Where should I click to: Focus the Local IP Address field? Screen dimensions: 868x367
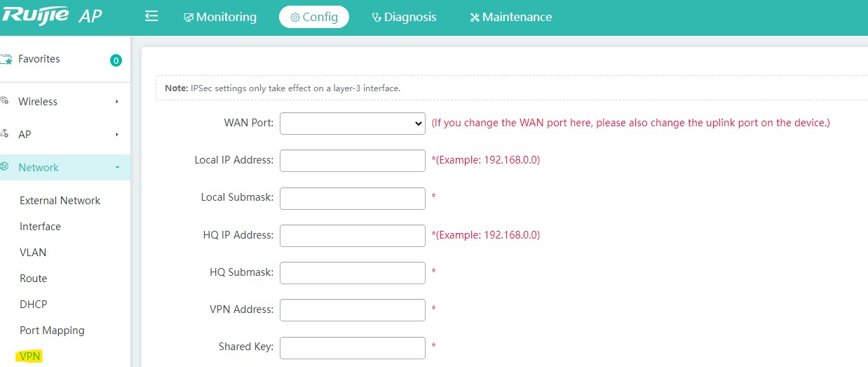pos(353,160)
